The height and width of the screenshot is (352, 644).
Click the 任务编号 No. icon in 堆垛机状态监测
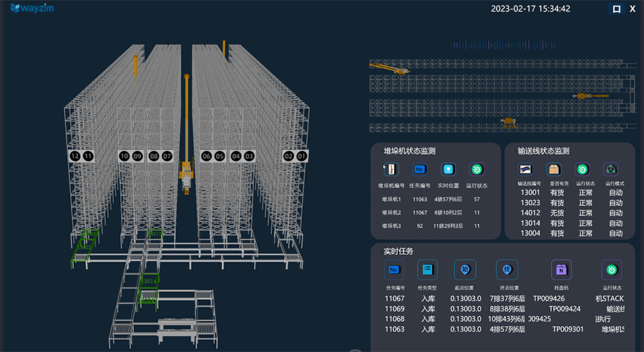coord(419,170)
